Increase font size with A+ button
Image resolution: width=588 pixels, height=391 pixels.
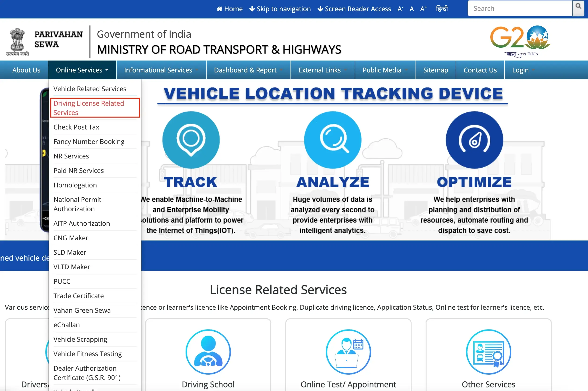tap(423, 9)
